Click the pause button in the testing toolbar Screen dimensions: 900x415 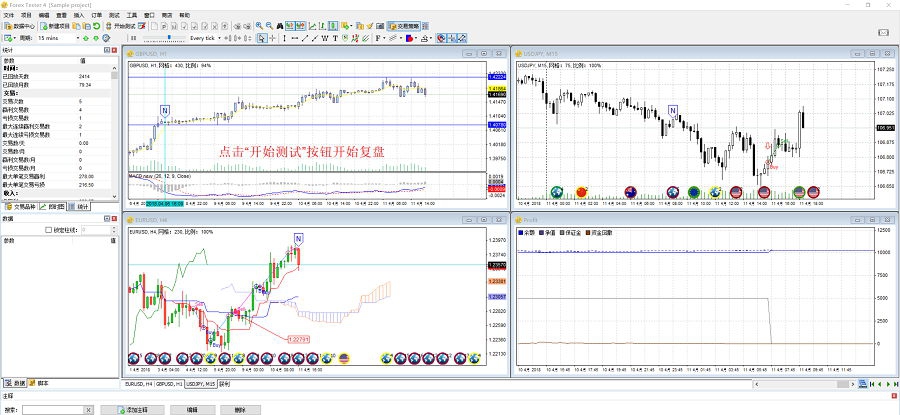[133, 38]
